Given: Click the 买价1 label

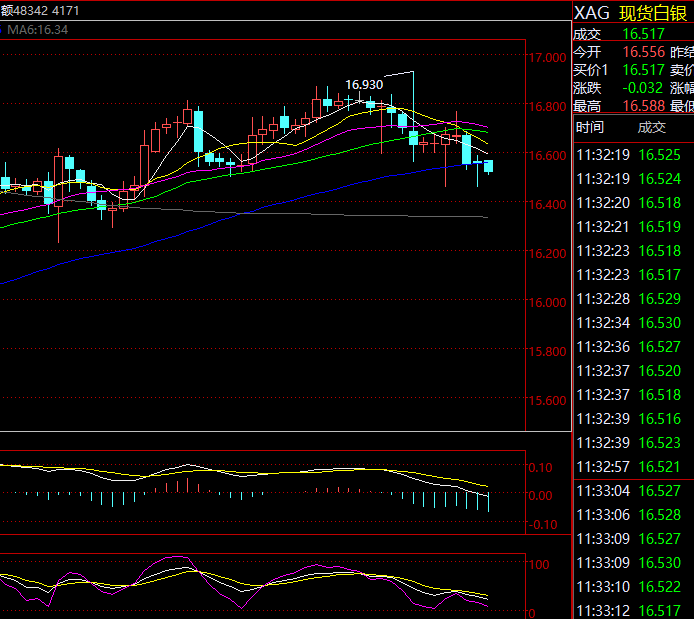Looking at the screenshot, I should point(590,70).
